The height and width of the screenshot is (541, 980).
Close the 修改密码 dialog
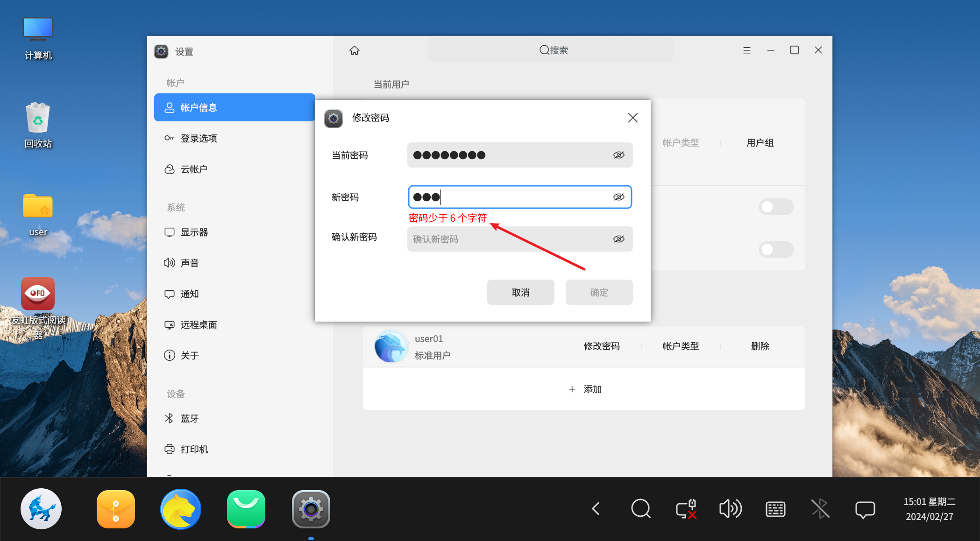pos(632,118)
